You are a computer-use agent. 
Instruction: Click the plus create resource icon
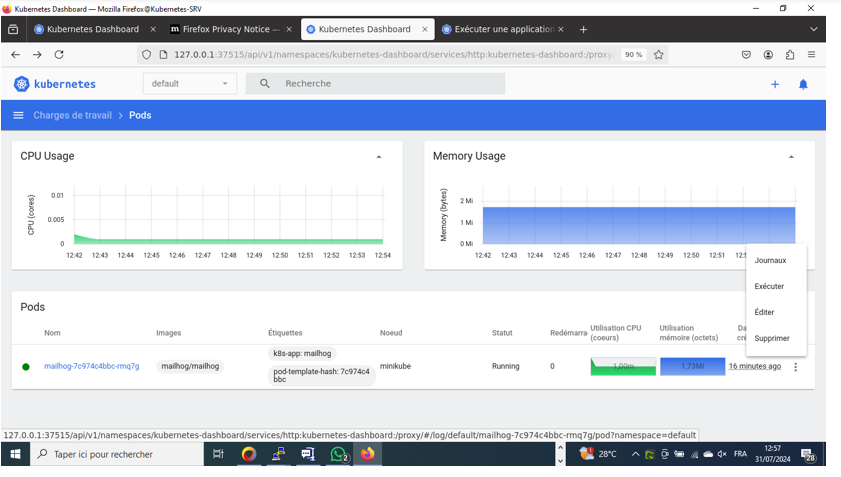774,84
